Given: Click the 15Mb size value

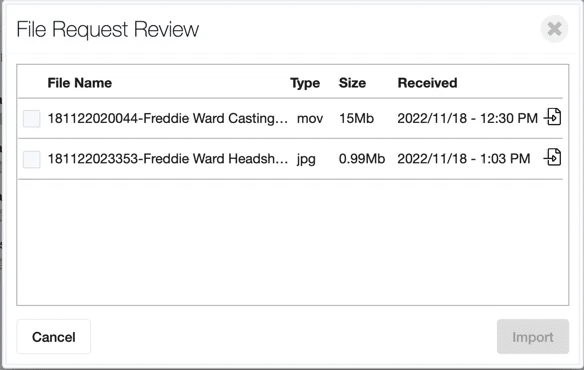Looking at the screenshot, I should point(356,118).
